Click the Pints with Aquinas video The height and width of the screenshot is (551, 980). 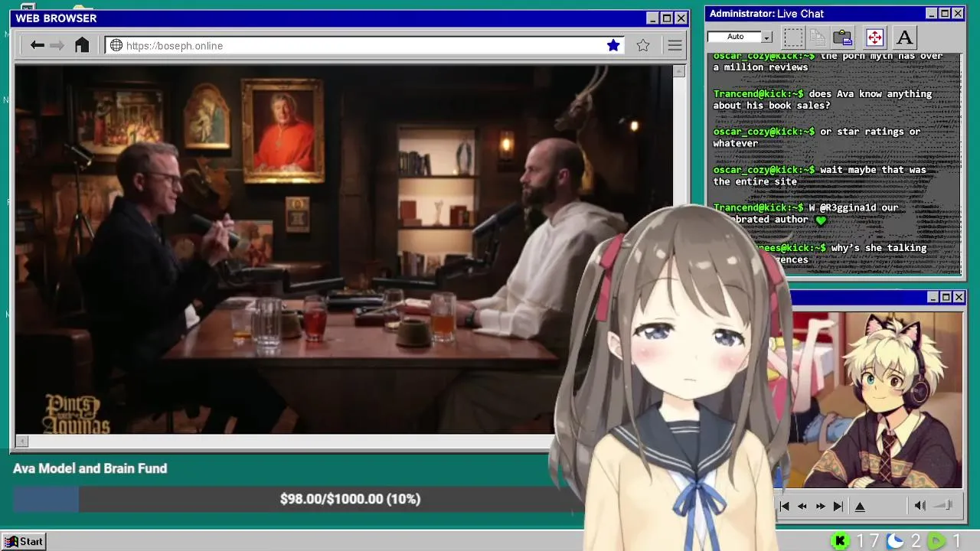(x=343, y=249)
